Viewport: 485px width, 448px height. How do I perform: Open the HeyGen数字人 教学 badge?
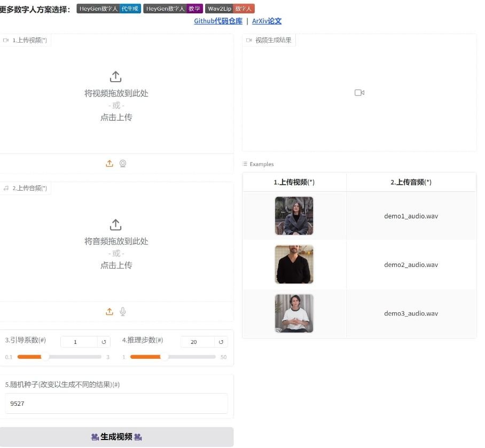173,9
